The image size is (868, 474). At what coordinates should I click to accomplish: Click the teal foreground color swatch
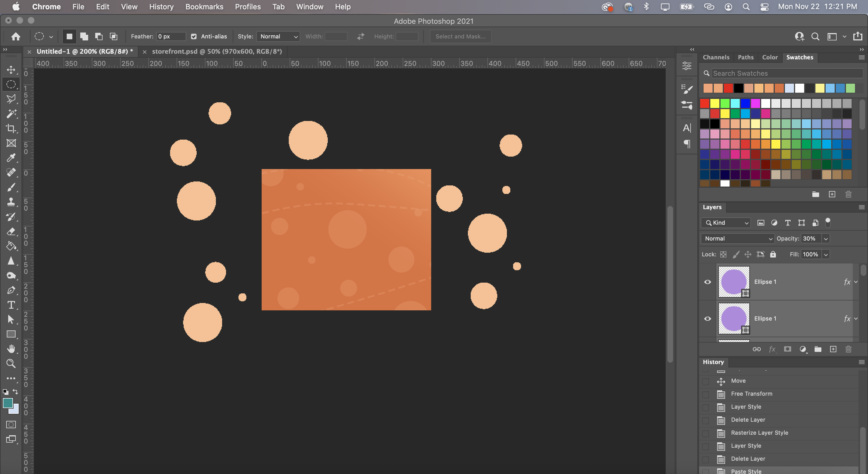7,402
